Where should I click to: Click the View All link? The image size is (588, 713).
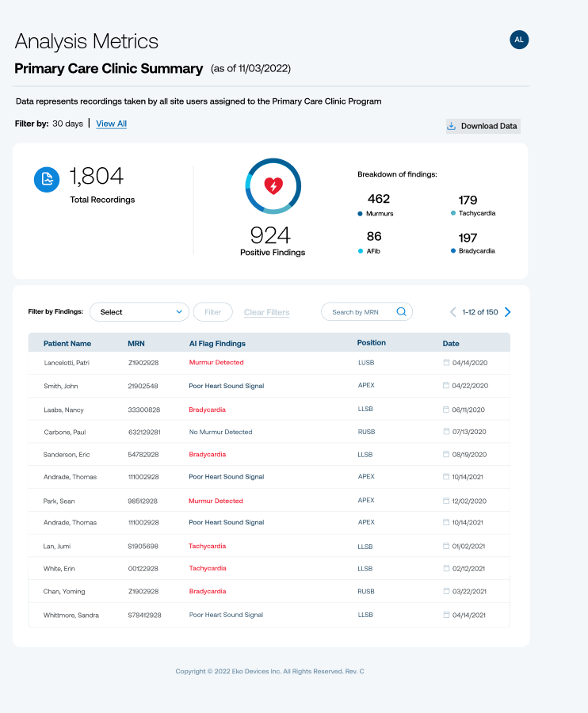tap(112, 124)
